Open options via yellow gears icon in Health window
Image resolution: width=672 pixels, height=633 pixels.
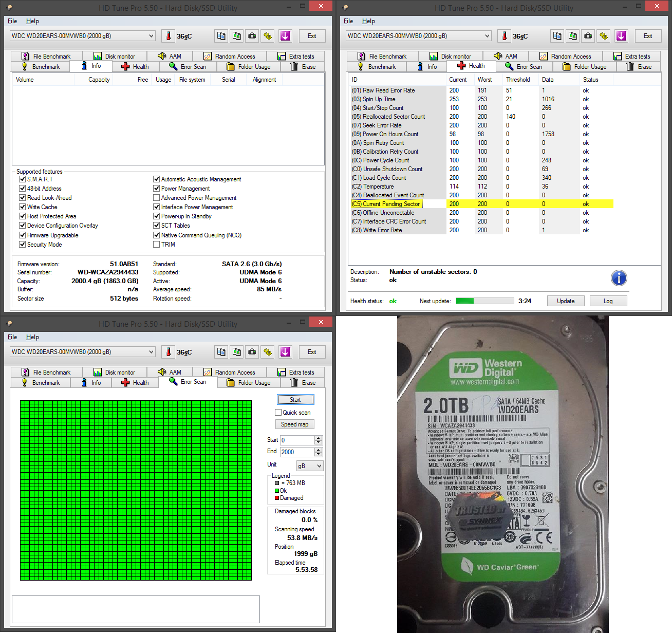(x=603, y=36)
